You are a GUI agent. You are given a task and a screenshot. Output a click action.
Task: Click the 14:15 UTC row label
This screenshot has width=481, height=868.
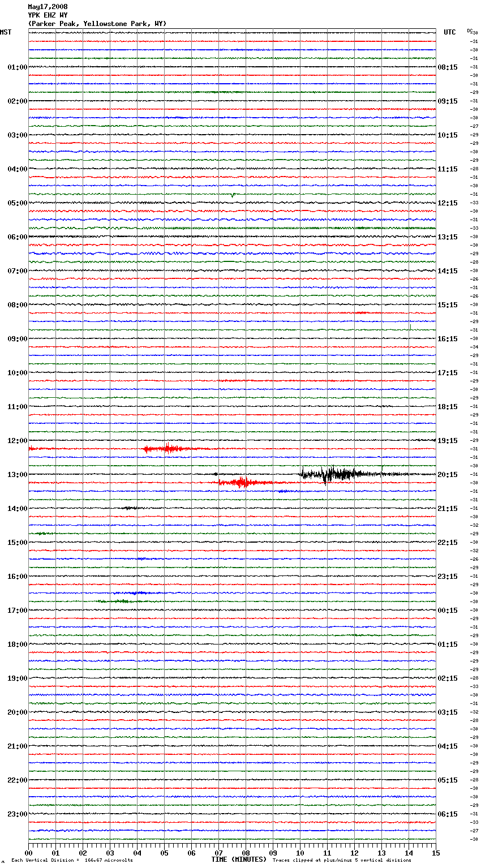(448, 271)
